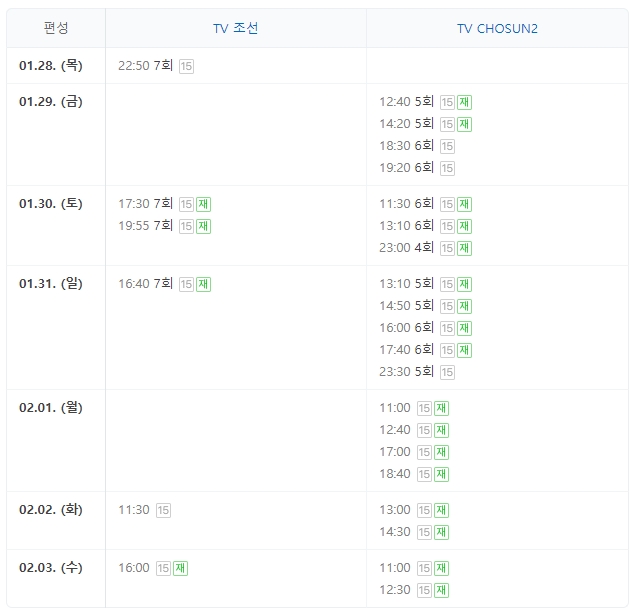Click the 14:20 5회 schedule entry
The image size is (631, 609).
click(x=406, y=124)
